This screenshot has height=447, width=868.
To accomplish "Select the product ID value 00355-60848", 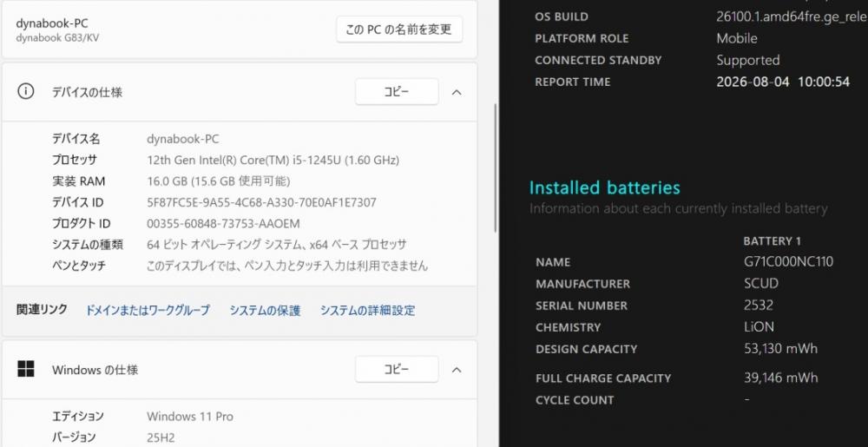I will click(x=223, y=224).
